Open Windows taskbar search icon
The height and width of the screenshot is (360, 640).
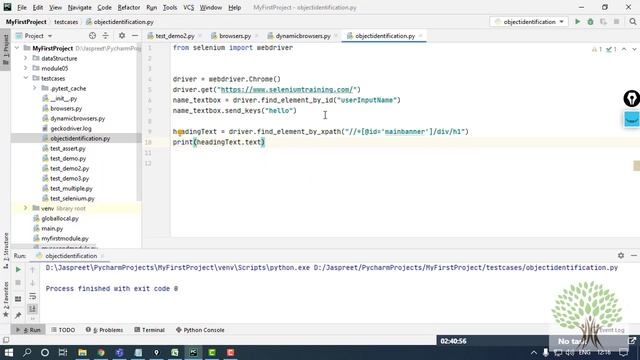click(27, 352)
